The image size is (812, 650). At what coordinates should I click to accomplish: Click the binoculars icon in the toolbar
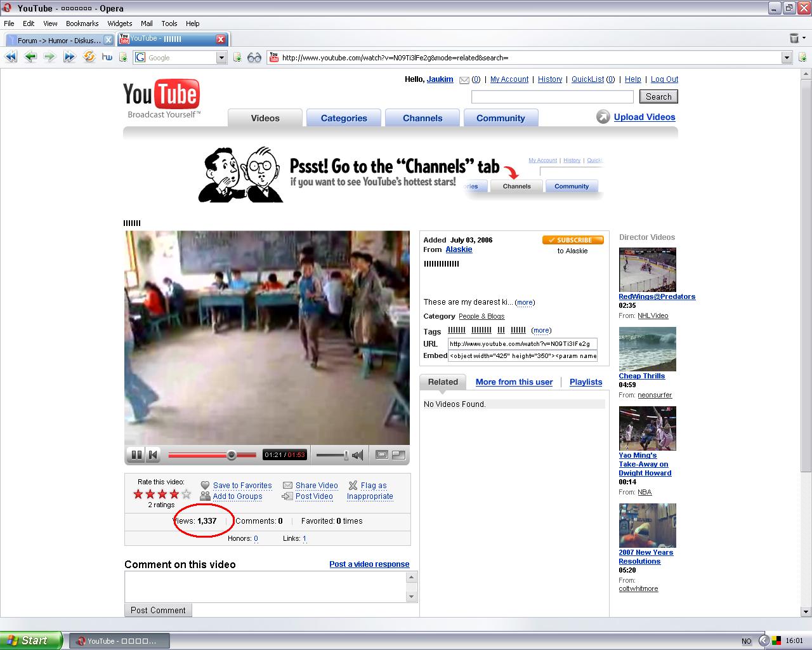tap(254, 58)
